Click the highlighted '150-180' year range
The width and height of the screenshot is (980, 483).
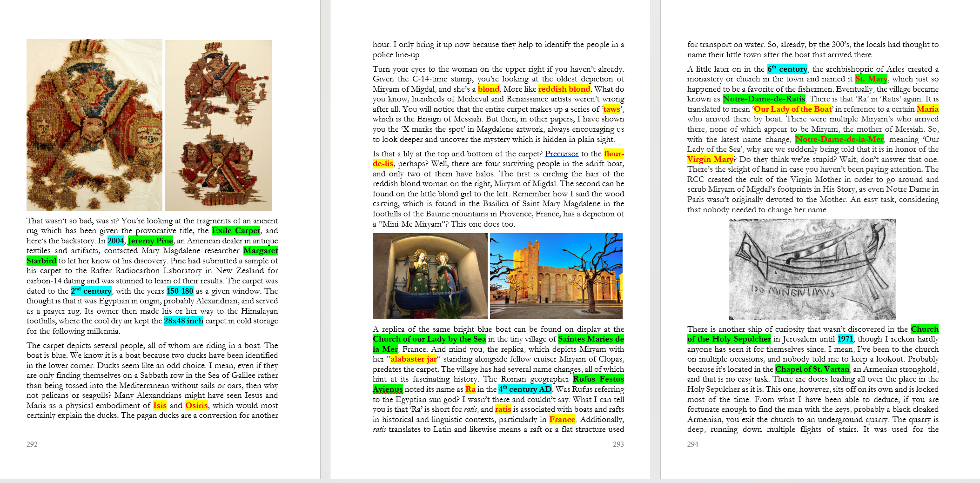[x=180, y=291]
